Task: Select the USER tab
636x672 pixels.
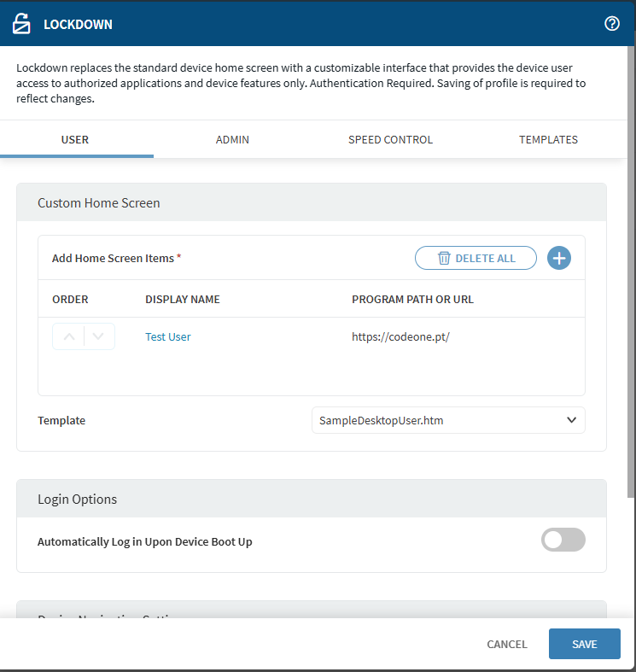Action: [75, 140]
